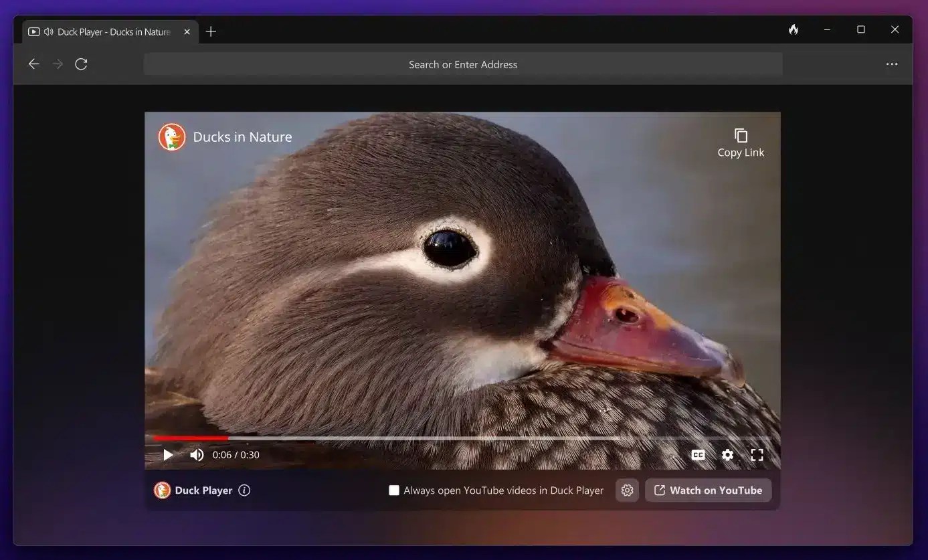Open the browser options three-dot menu

point(892,64)
